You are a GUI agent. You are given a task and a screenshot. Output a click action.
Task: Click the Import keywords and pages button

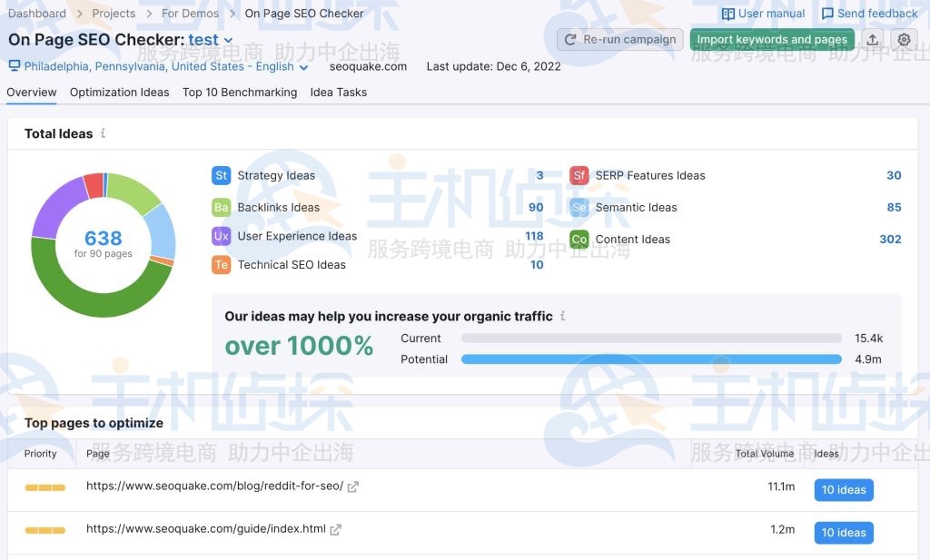pyautogui.click(x=771, y=39)
